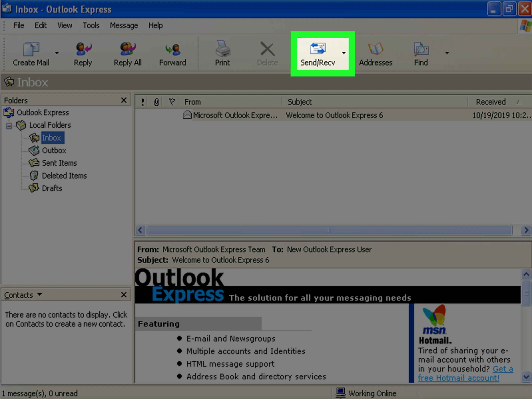This screenshot has height=399, width=532.
Task: Click the preview pane vertical scroll thumb
Action: (526, 293)
